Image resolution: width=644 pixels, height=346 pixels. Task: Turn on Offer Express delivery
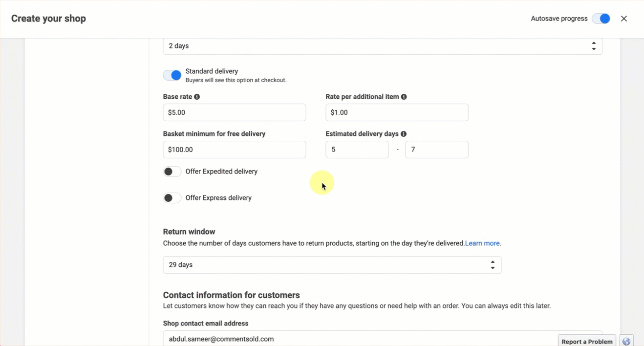point(172,198)
